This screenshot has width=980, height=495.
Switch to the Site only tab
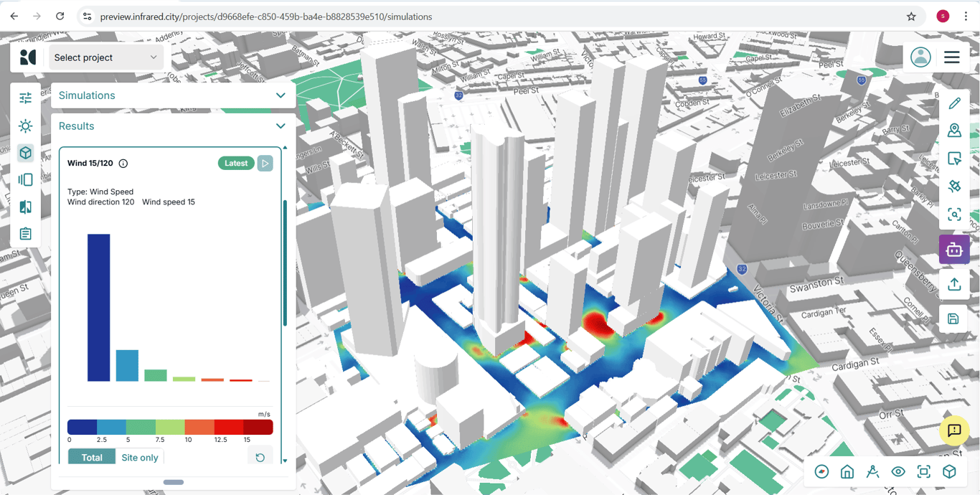point(140,458)
